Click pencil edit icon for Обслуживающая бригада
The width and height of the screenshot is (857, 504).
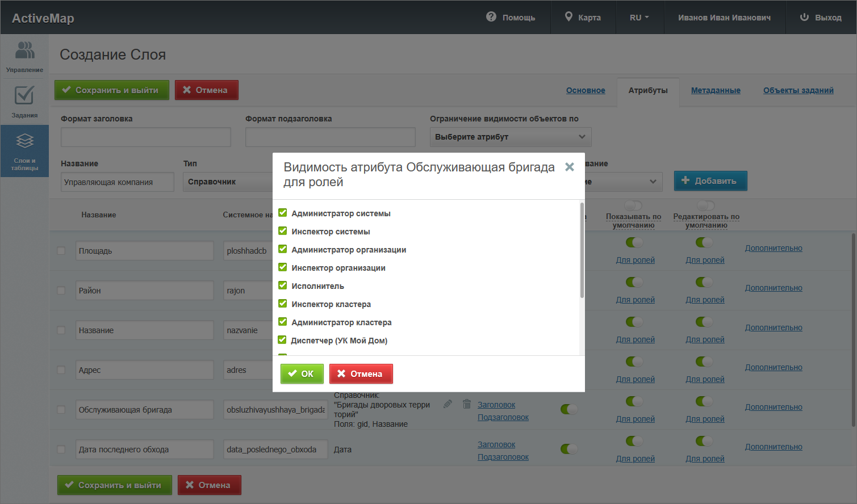(448, 404)
